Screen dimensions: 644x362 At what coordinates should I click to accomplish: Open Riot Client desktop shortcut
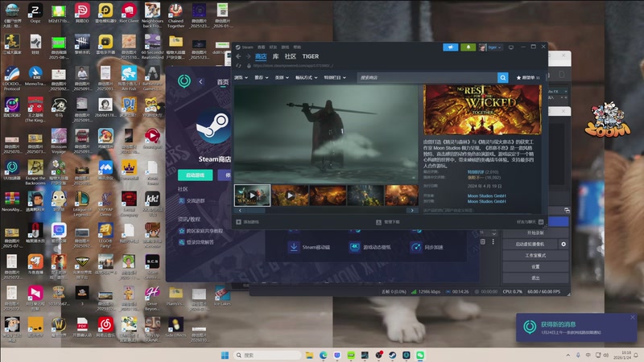click(129, 14)
